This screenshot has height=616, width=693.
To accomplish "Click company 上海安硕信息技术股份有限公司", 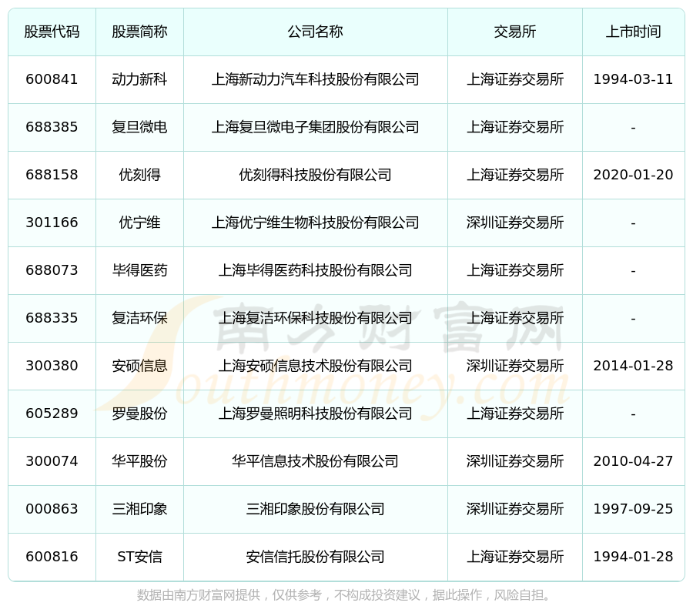I will [315, 366].
